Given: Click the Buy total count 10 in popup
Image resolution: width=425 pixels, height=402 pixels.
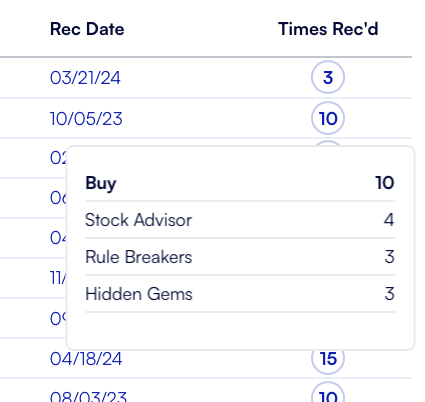Looking at the screenshot, I should [x=385, y=183].
